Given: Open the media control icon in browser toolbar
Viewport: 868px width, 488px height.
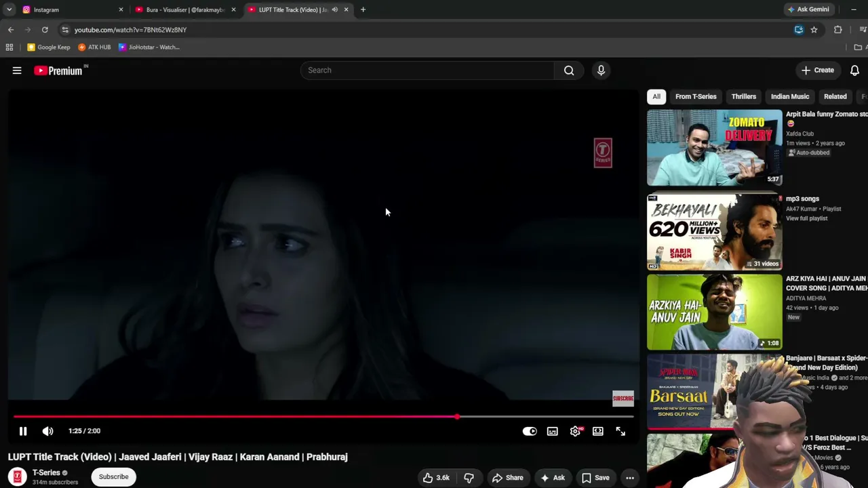Looking at the screenshot, I should [863, 30].
